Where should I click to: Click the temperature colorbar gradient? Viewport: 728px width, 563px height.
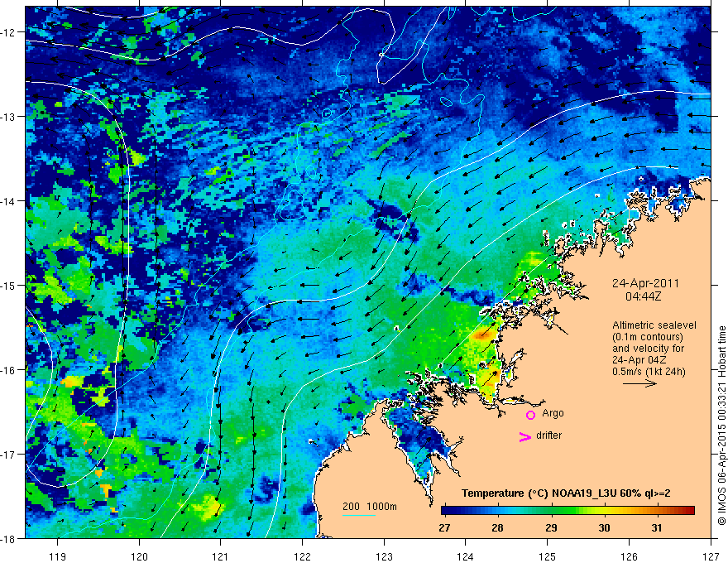coord(568,510)
